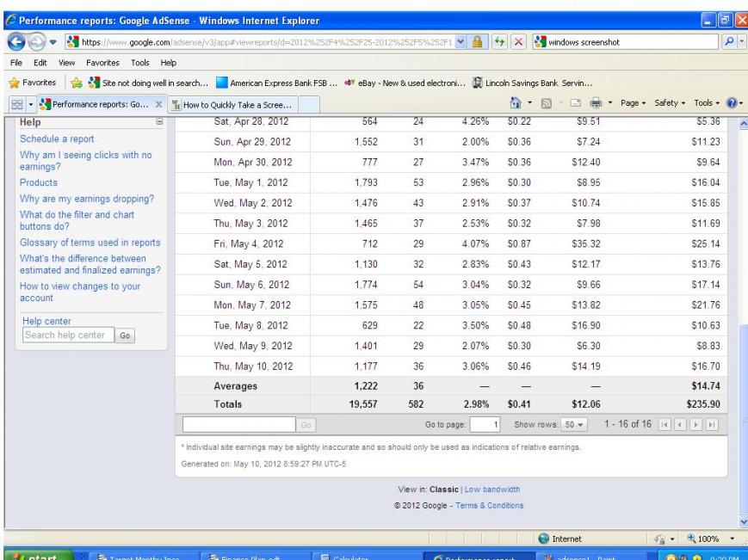Open 'How to view changes to your account'
The image size is (748, 560).
pyautogui.click(x=80, y=292)
